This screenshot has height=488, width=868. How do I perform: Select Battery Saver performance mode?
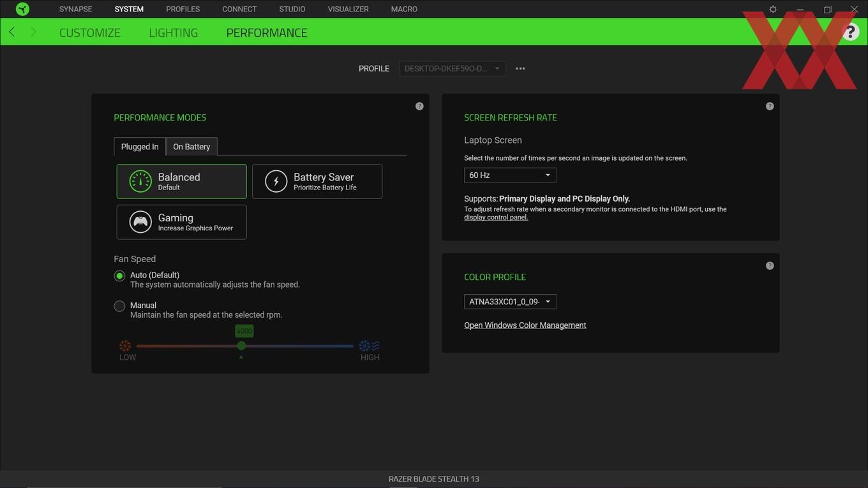click(317, 182)
